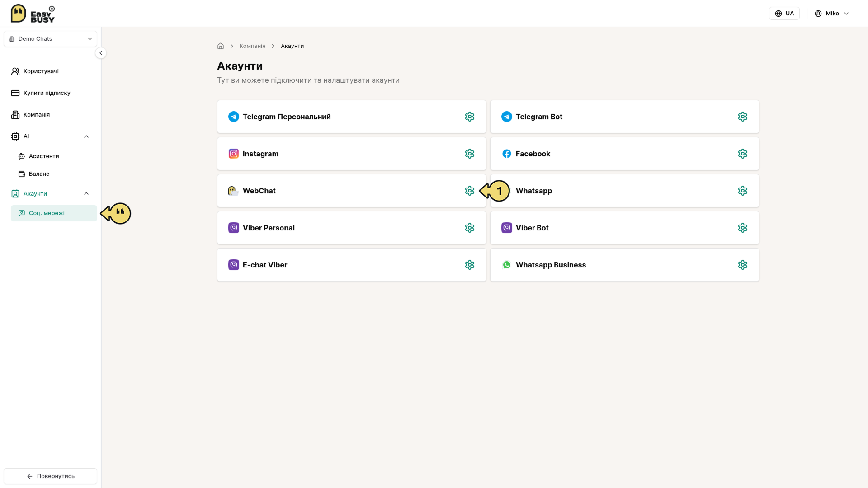Select Соц. мережі in sidebar

54,213
